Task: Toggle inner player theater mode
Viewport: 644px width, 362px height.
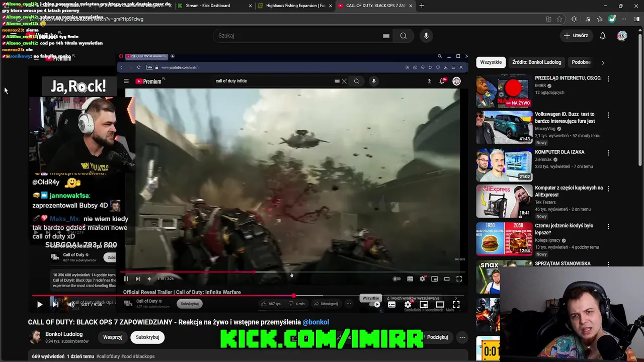Action: pos(447,279)
